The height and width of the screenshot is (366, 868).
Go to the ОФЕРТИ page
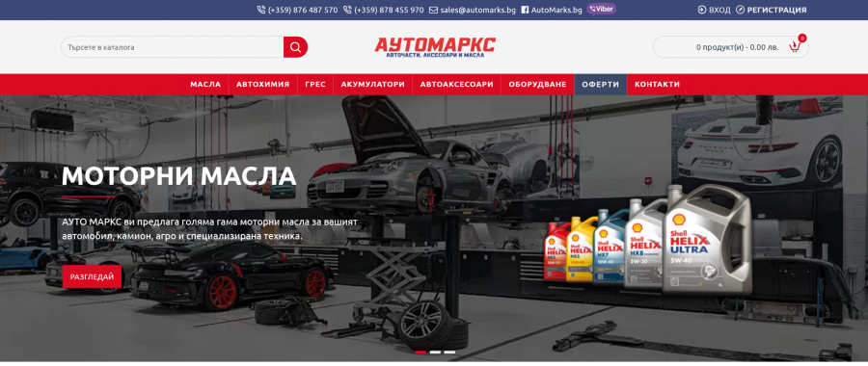(x=601, y=85)
